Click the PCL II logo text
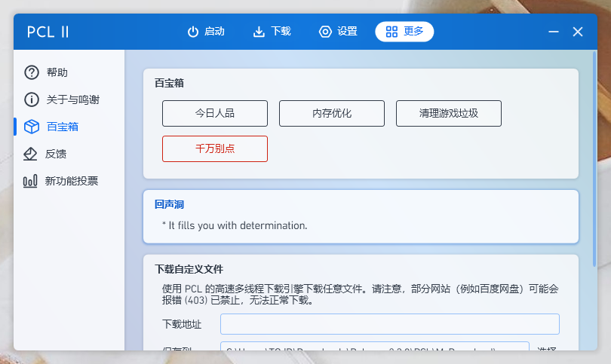The image size is (611, 364). point(48,32)
